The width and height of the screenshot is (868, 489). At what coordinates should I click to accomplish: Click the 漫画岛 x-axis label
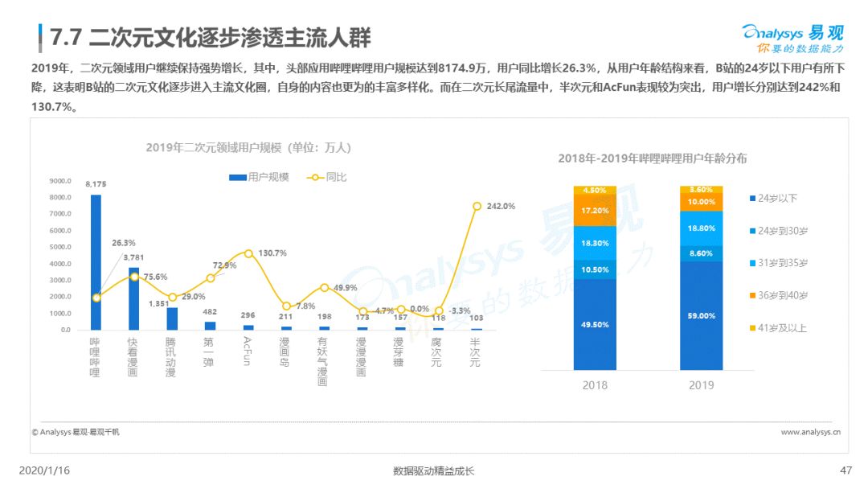tap(285, 352)
